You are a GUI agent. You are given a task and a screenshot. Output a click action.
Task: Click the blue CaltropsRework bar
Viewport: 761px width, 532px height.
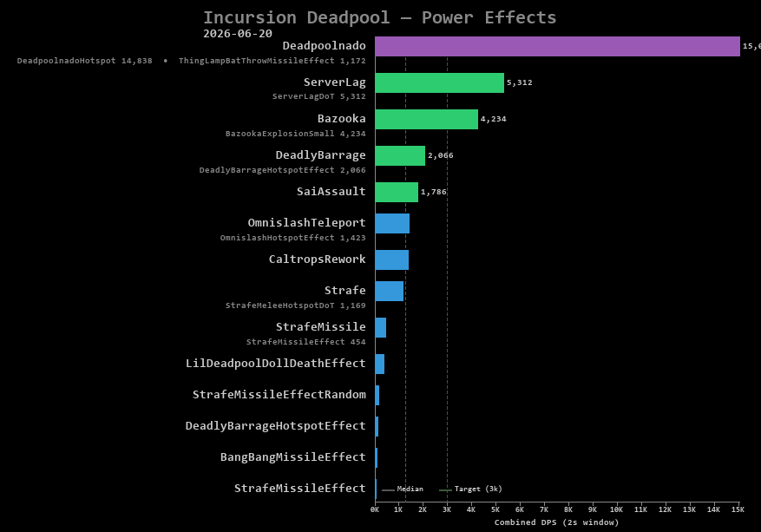[391, 259]
